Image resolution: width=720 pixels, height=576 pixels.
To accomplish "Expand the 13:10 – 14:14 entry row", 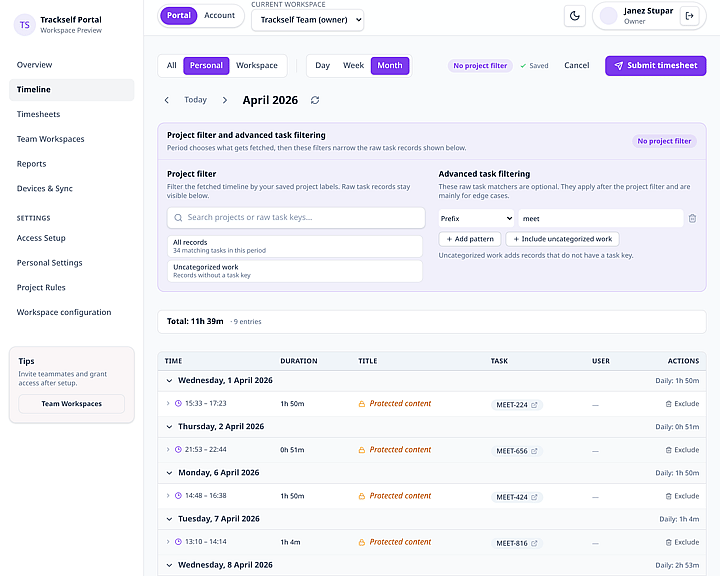I will [168, 542].
